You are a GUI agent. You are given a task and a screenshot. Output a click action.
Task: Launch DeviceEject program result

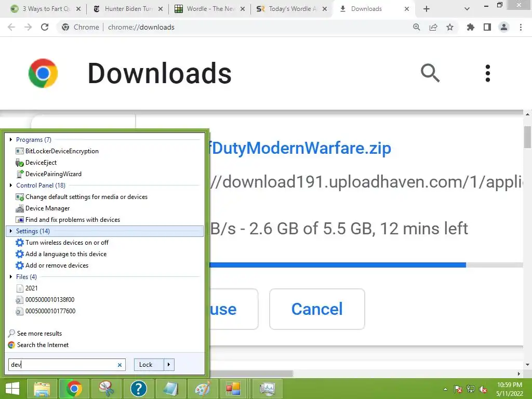pyautogui.click(x=41, y=163)
